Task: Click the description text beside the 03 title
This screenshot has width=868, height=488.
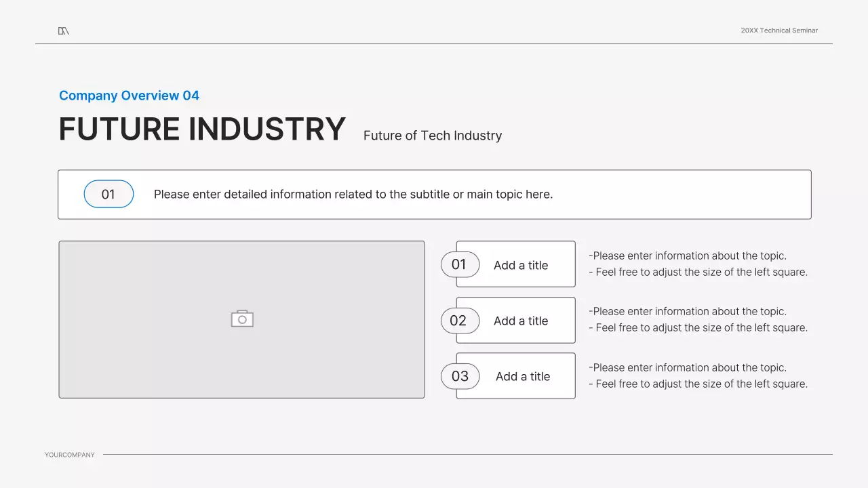Action: coord(698,375)
